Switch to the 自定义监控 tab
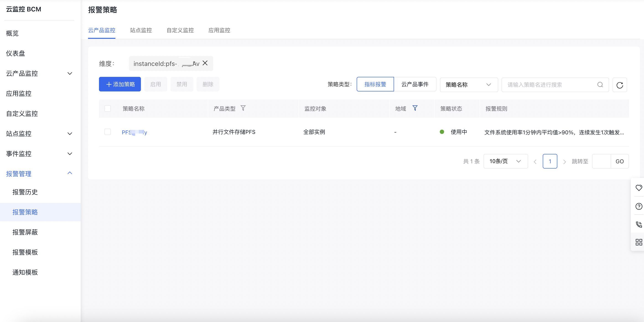Screen dimensions: 644x322 [180, 30]
